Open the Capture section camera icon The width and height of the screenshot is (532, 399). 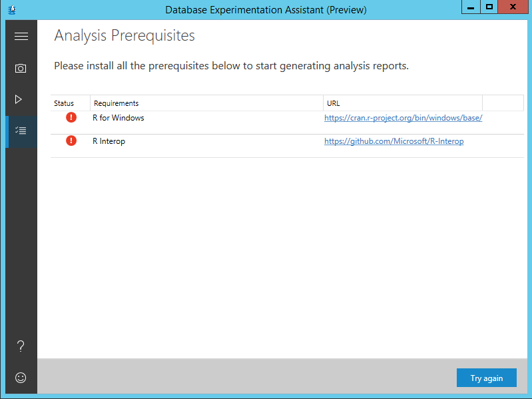point(21,69)
